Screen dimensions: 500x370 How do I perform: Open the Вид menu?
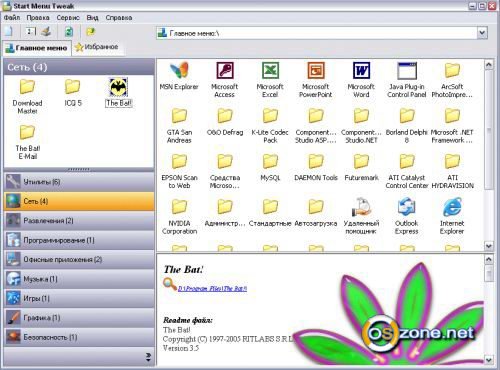[92, 18]
